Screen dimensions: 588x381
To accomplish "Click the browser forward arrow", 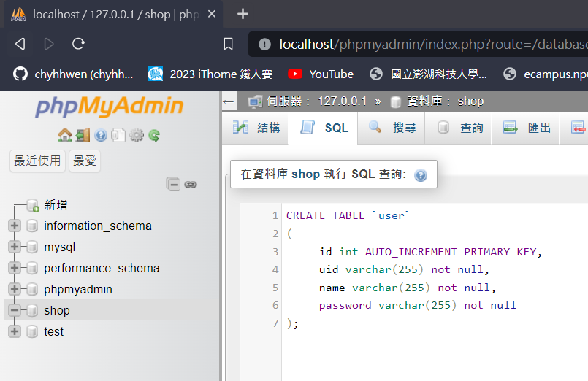I will pos(49,45).
